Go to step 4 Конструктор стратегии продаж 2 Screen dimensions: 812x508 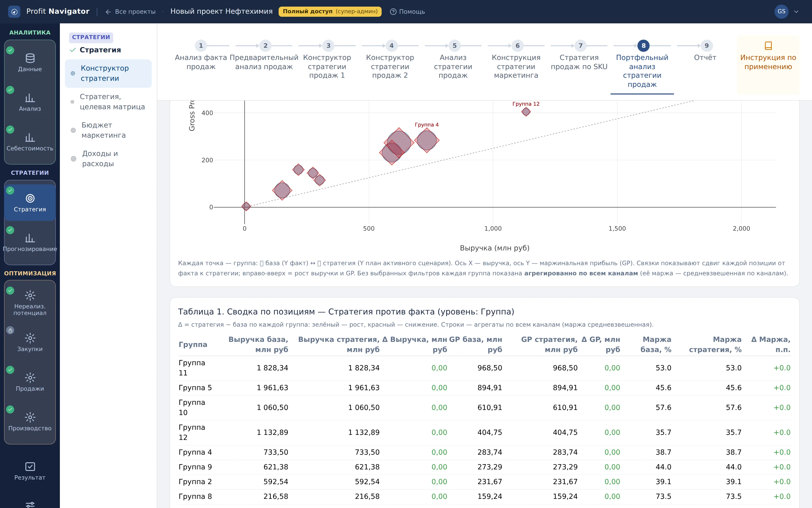tap(390, 60)
